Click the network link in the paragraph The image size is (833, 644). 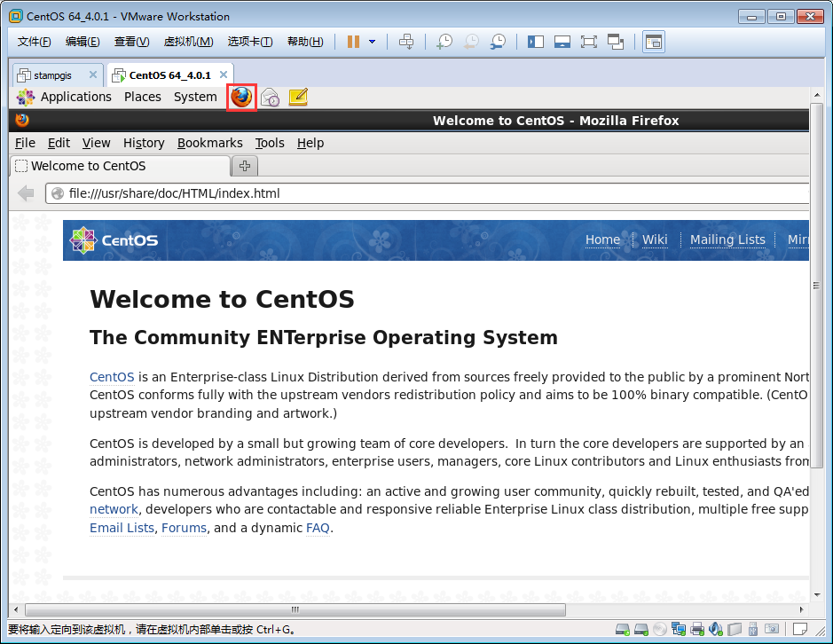click(x=114, y=509)
